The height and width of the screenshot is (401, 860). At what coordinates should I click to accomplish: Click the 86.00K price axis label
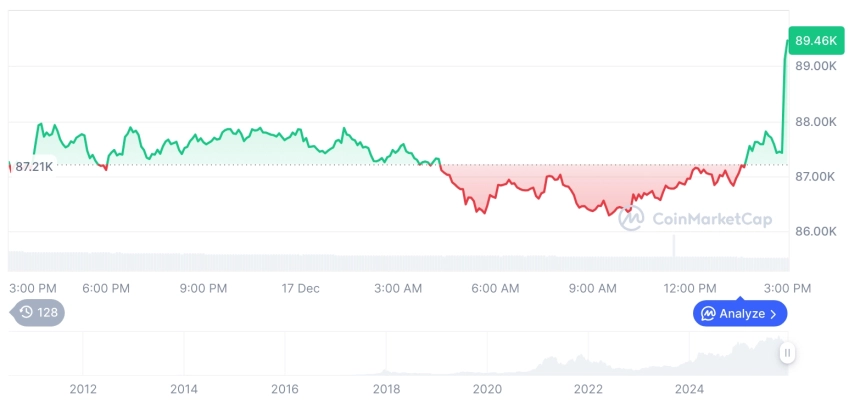[x=815, y=231]
